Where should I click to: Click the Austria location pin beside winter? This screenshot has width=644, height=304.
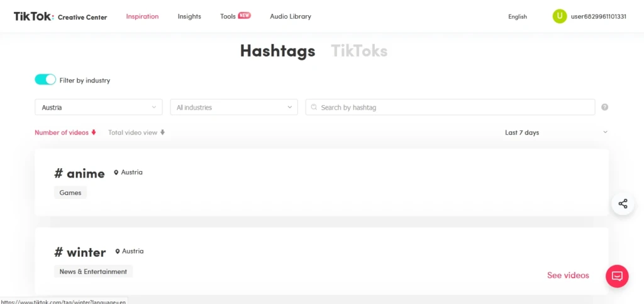(x=118, y=251)
